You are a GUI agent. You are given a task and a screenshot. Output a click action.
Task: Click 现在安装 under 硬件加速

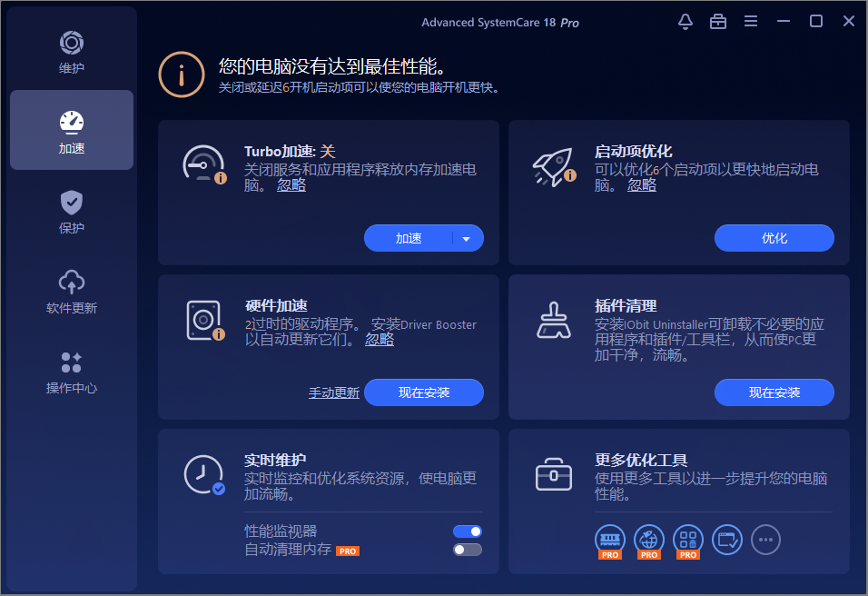(x=423, y=392)
